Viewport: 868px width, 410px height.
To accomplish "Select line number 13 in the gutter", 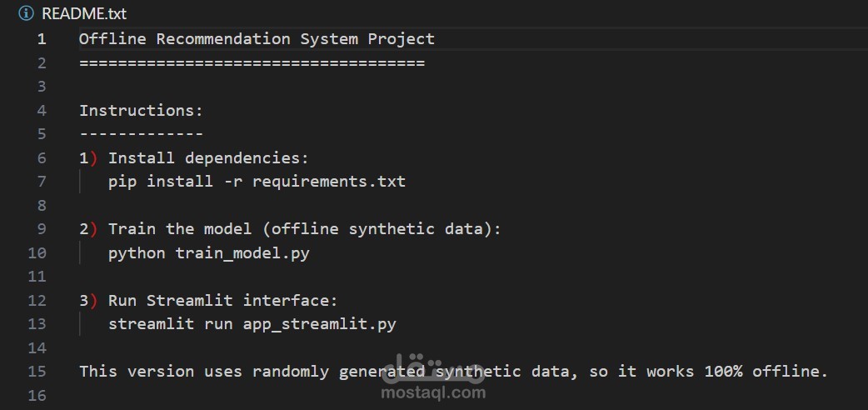I will coord(37,323).
